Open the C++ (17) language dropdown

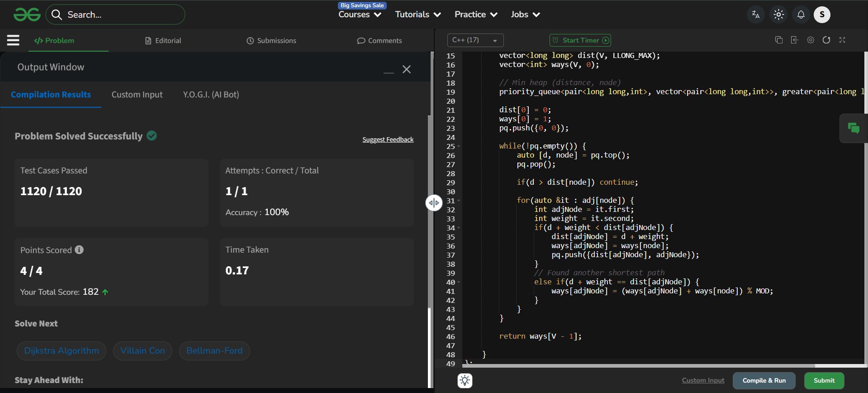(475, 40)
